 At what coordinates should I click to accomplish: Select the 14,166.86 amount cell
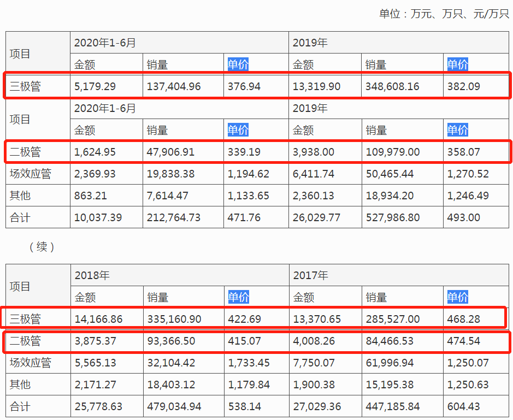[x=98, y=319]
